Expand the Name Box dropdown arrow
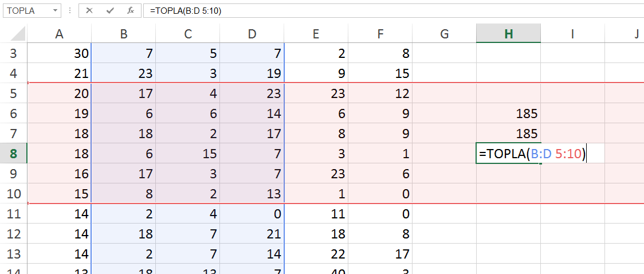644x274 pixels. pyautogui.click(x=55, y=11)
